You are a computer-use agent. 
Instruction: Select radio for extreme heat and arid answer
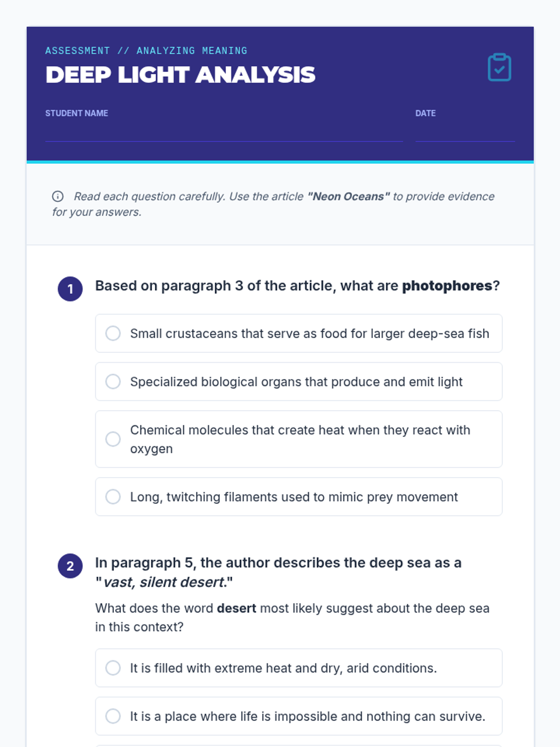click(x=113, y=668)
